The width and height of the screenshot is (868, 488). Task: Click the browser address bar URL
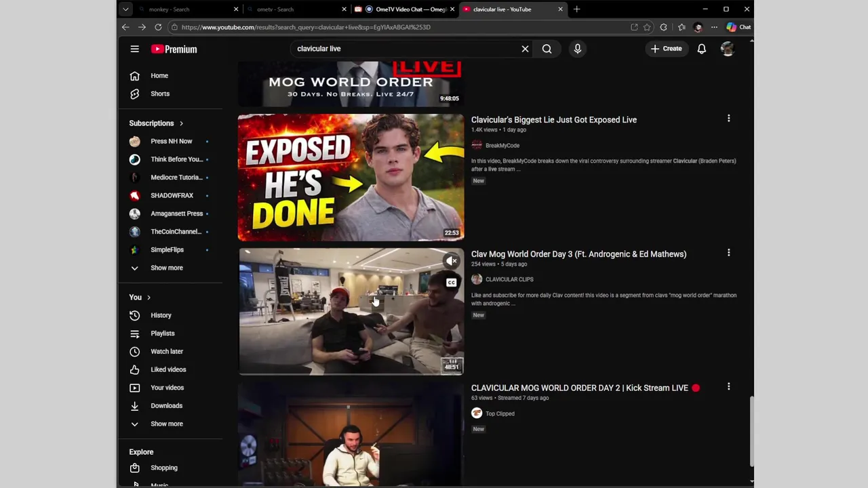(x=306, y=27)
